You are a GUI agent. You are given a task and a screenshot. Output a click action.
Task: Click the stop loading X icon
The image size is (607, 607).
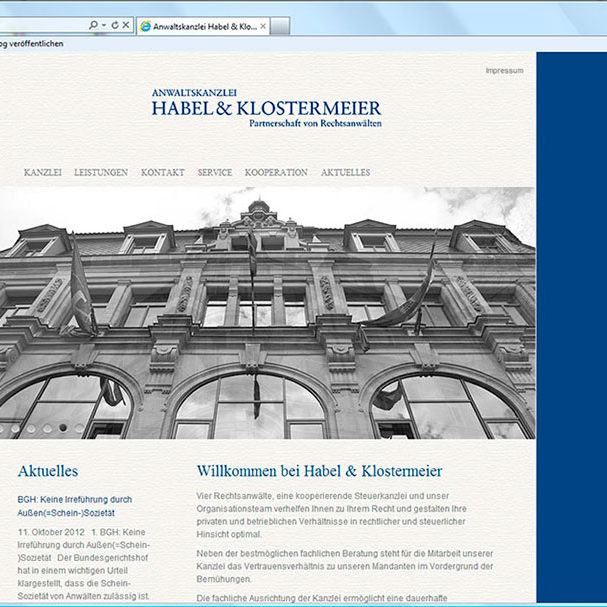(x=126, y=24)
